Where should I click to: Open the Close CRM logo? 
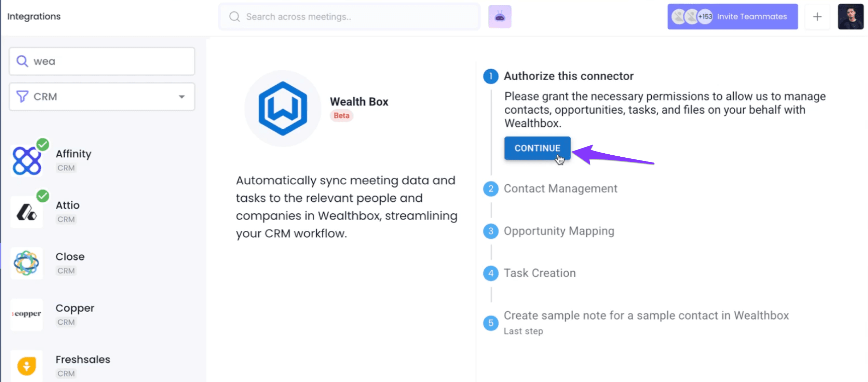click(x=27, y=263)
